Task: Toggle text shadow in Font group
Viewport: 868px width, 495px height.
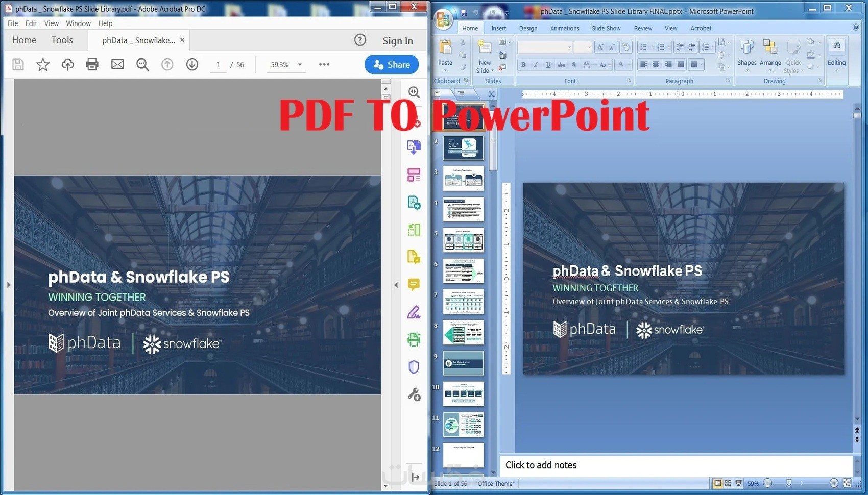Action: pyautogui.click(x=574, y=65)
